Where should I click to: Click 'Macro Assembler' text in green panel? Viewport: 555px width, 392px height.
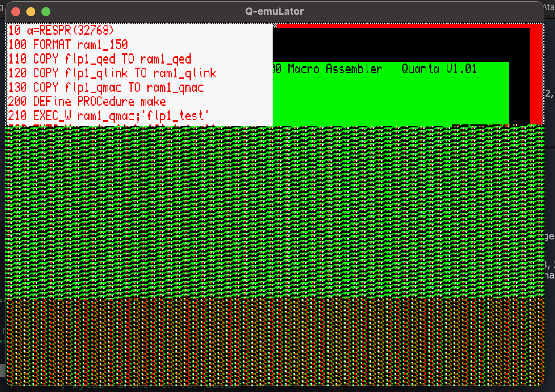point(335,69)
